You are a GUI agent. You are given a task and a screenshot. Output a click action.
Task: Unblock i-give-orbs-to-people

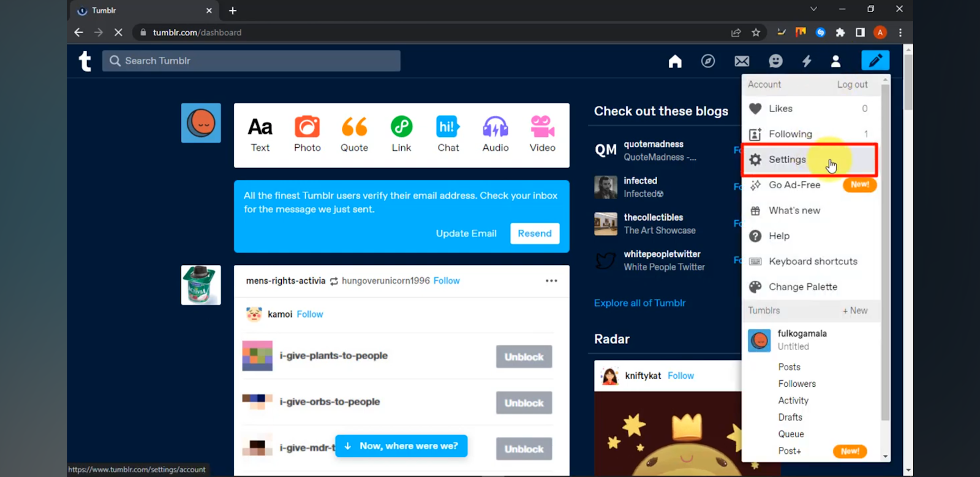point(524,403)
